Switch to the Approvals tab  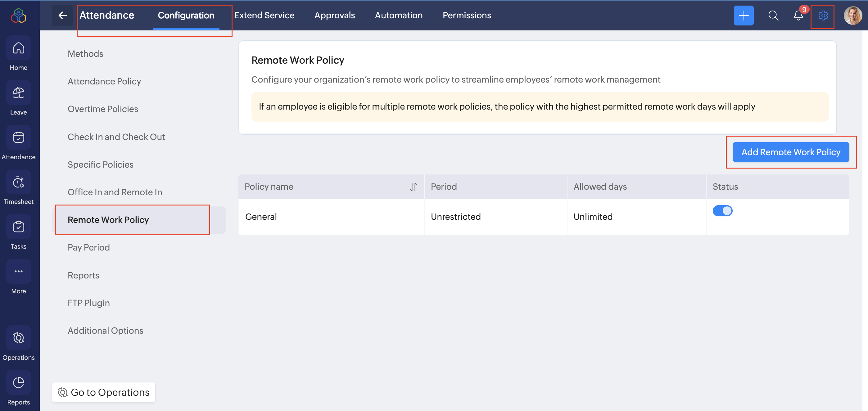[334, 16]
